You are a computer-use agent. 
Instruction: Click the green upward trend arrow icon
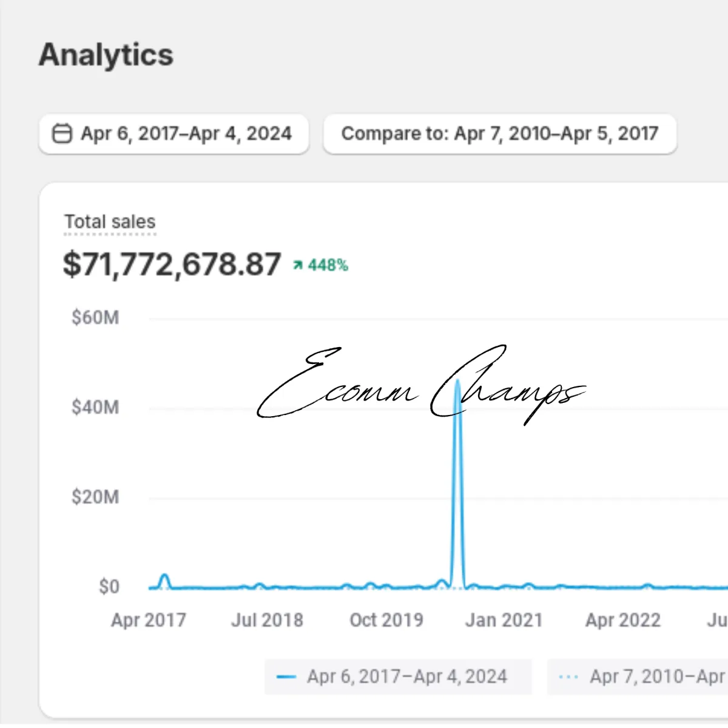tap(298, 265)
